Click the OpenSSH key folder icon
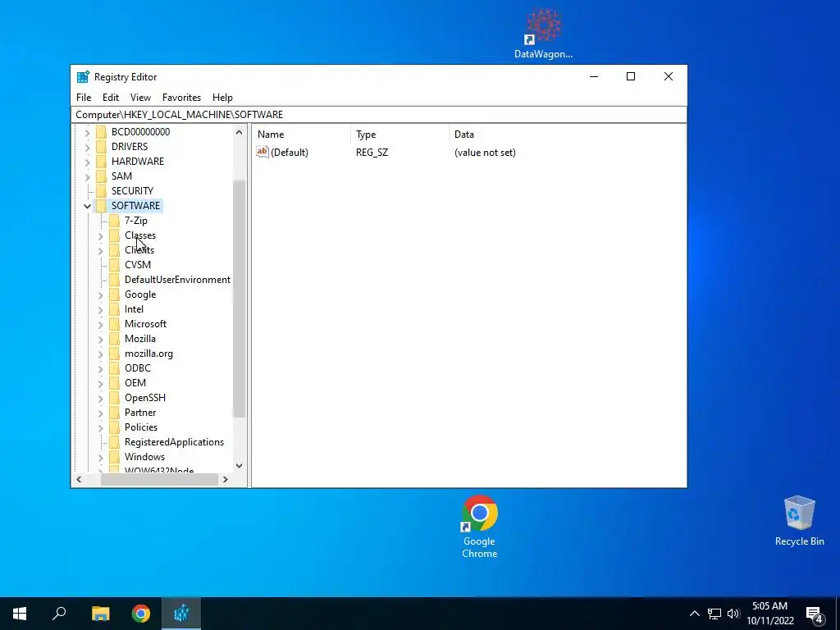Image resolution: width=840 pixels, height=630 pixels. (x=114, y=398)
